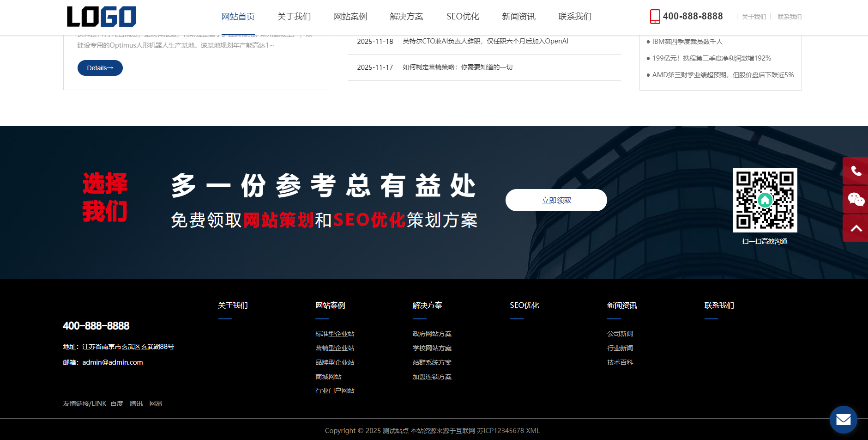This screenshot has height=440, width=868.
Task: Select 标准型企业站 in the footer
Action: pos(335,333)
